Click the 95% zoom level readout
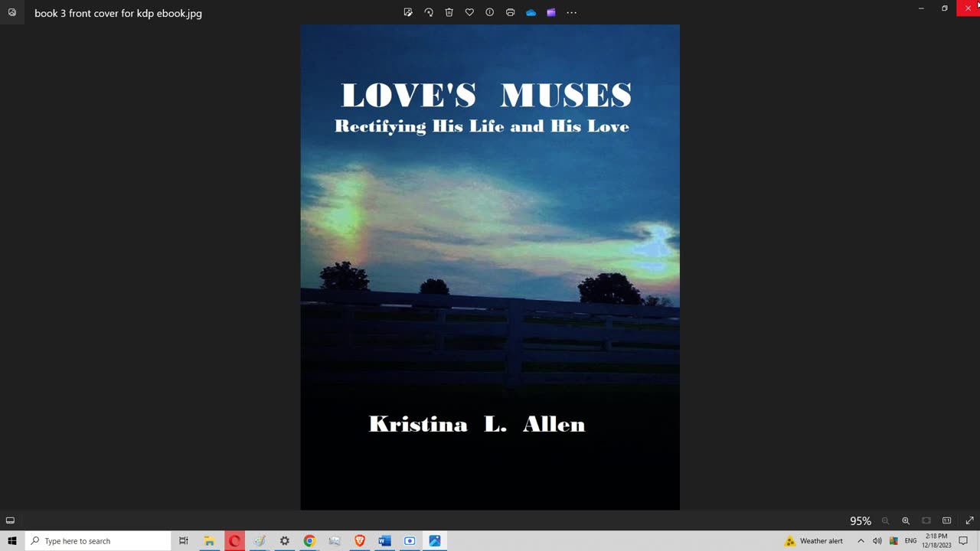980x551 pixels. tap(861, 520)
